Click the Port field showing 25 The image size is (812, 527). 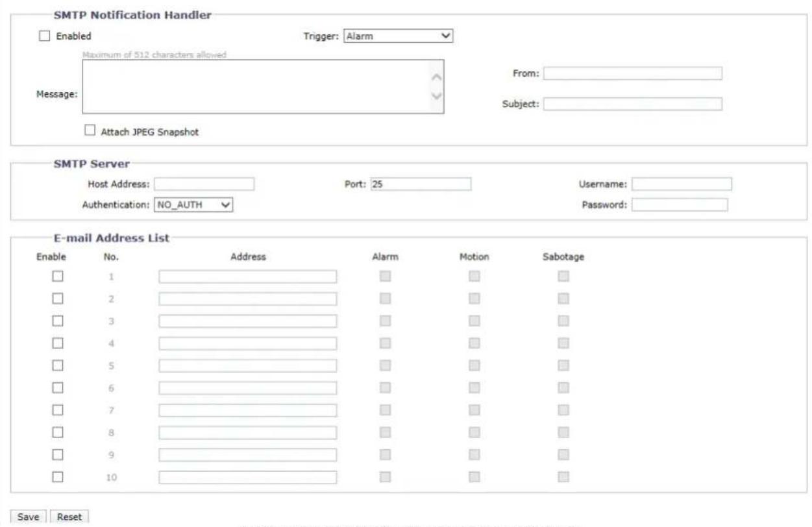pos(421,184)
